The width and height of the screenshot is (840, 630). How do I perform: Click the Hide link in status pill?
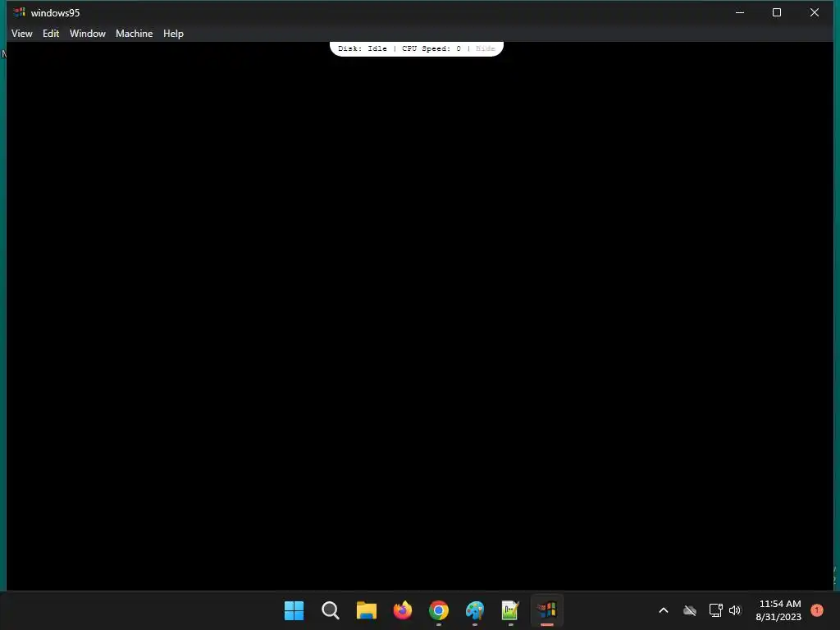click(x=486, y=48)
